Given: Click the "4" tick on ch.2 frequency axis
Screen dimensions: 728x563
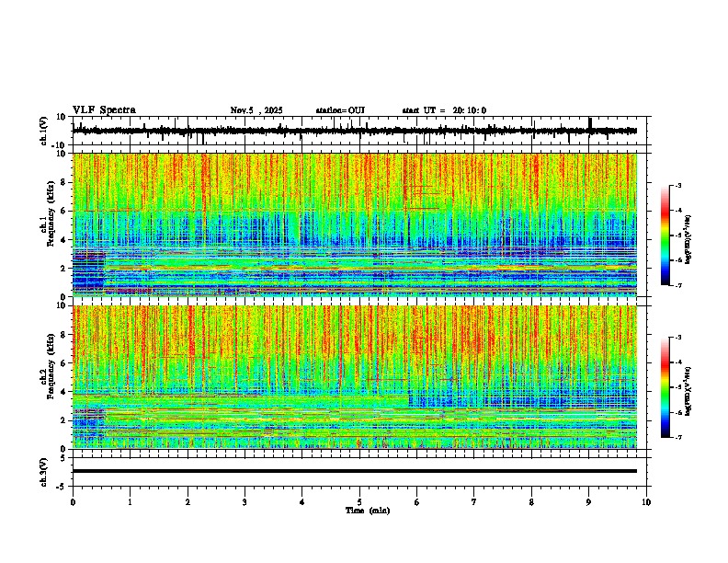Looking at the screenshot, I should tap(63, 392).
